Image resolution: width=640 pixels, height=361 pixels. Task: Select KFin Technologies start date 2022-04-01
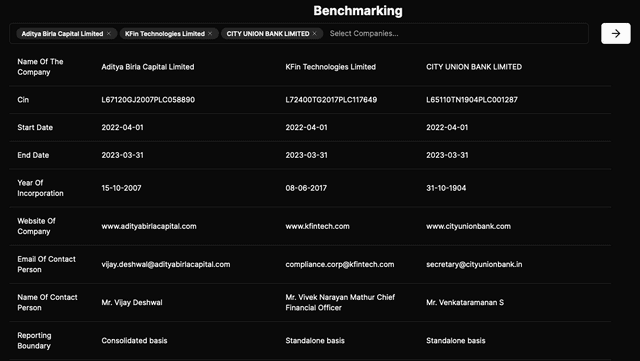pyautogui.click(x=307, y=127)
